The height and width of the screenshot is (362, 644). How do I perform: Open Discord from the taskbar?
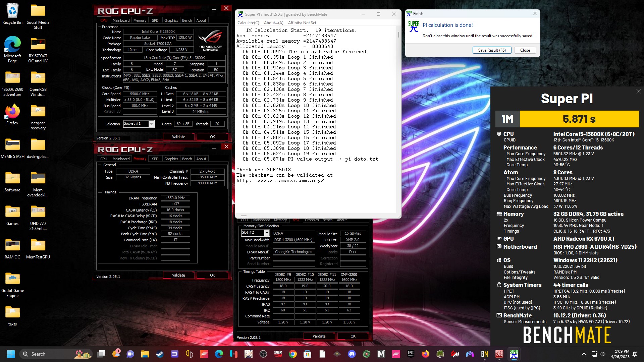[352, 354]
